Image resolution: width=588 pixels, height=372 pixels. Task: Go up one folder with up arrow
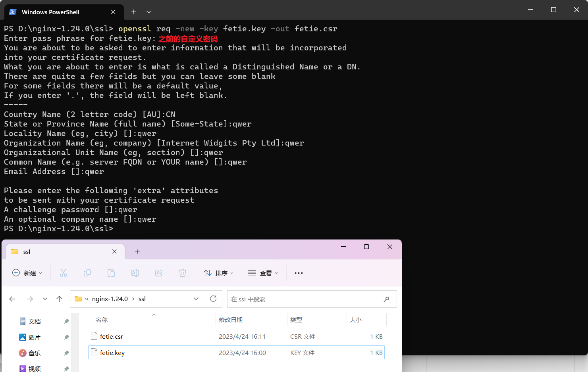coord(60,299)
